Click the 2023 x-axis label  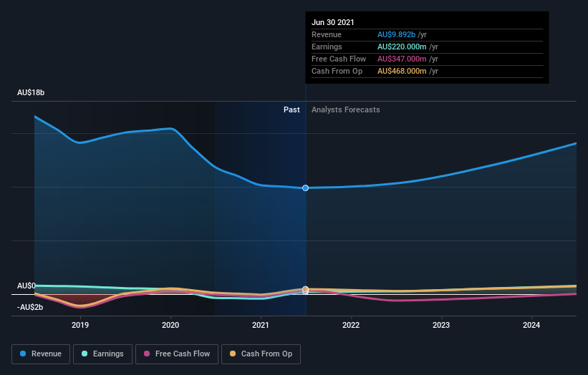(441, 325)
